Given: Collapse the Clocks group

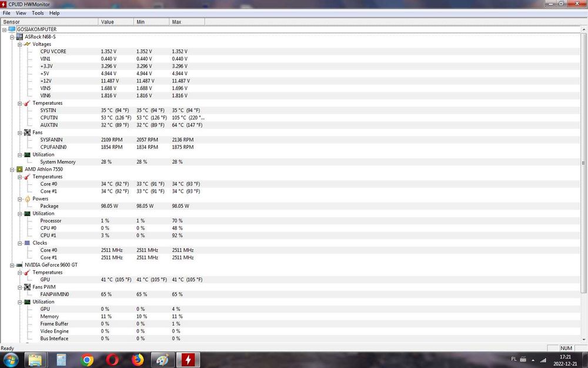Looking at the screenshot, I should tap(20, 243).
